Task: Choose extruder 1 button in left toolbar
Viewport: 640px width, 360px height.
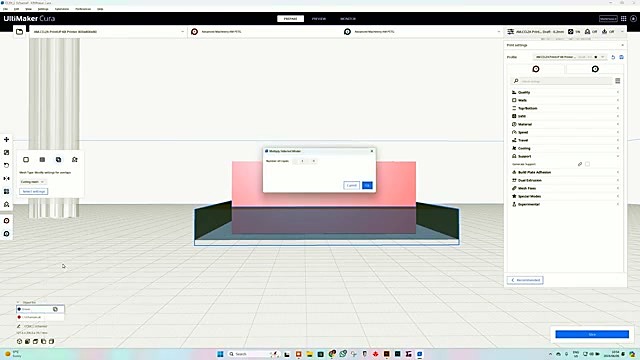Action: pos(7,221)
